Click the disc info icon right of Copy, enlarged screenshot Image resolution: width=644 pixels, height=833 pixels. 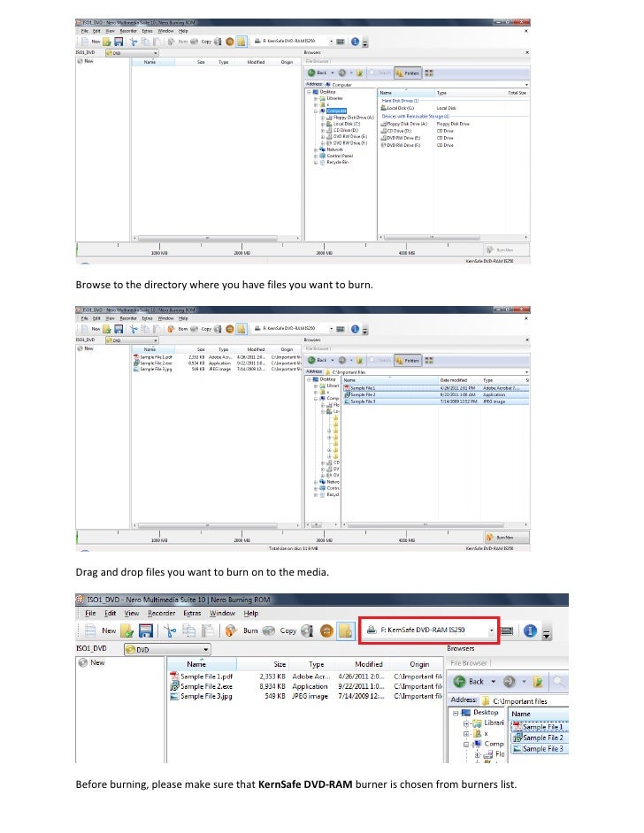[307, 630]
